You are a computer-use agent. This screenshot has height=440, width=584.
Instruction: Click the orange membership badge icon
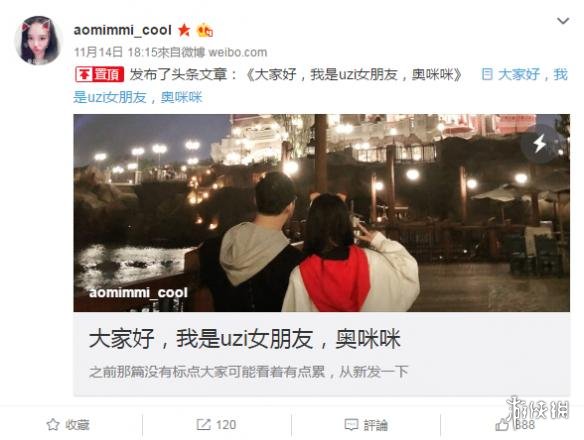[x=205, y=30]
